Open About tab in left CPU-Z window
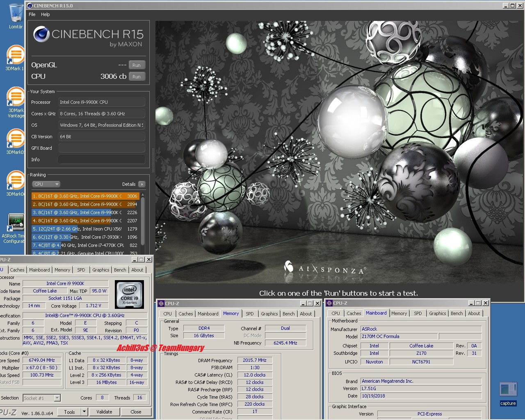 click(137, 270)
